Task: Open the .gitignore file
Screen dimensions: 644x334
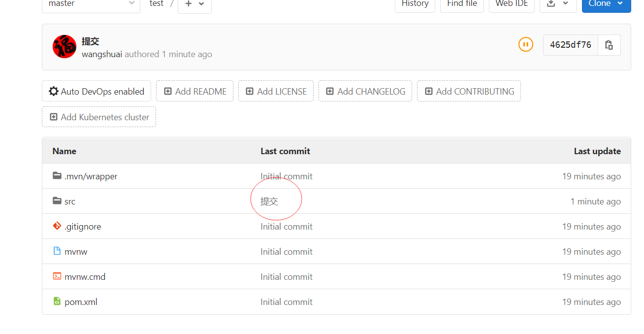Action: pos(83,226)
